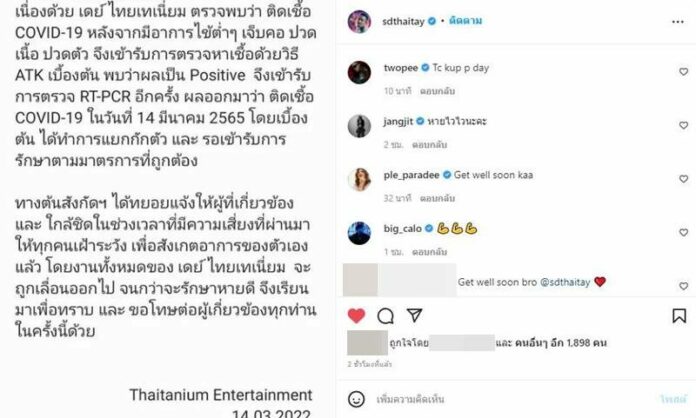This screenshot has height=418, width=696.
Task: Open the comment speech bubble icon
Action: click(x=385, y=316)
